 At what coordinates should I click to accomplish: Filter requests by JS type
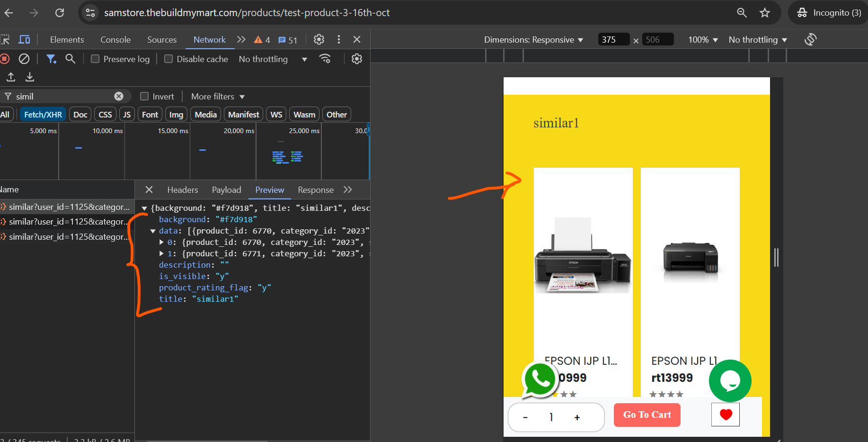click(127, 115)
